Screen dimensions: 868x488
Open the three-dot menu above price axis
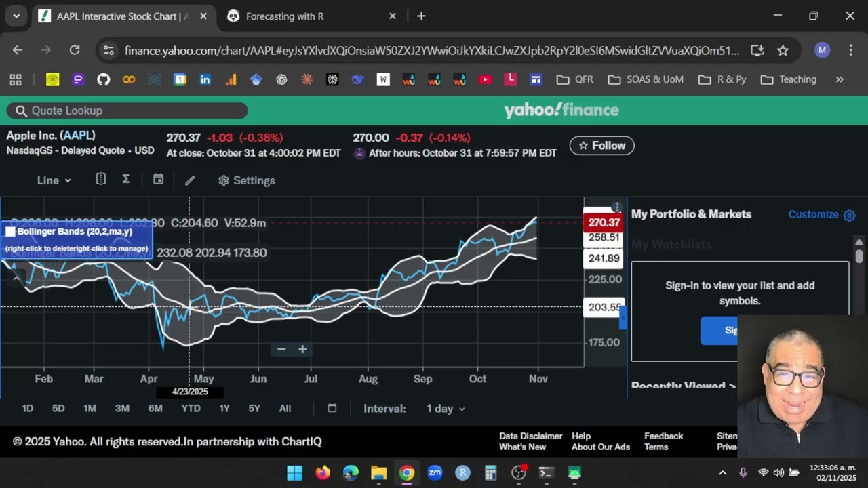(x=616, y=207)
